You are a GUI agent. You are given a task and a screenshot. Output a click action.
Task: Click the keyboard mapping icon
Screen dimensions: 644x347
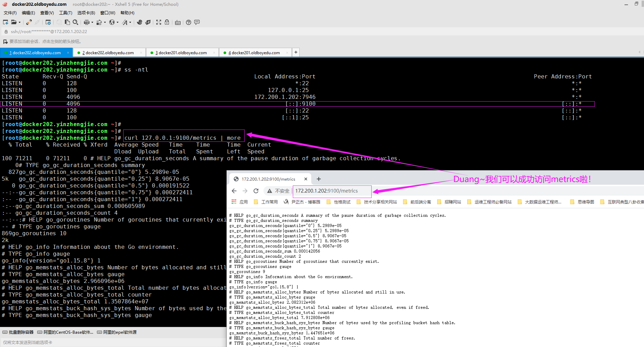[178, 22]
